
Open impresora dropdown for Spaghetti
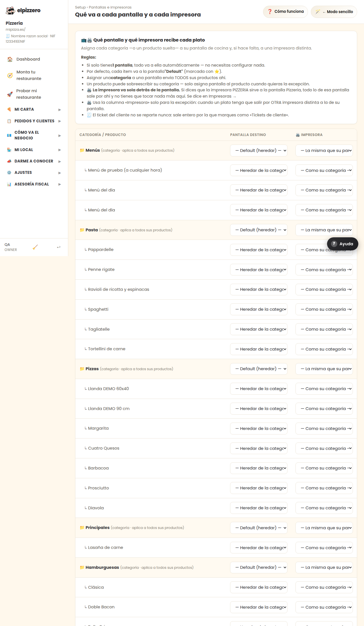324,309
